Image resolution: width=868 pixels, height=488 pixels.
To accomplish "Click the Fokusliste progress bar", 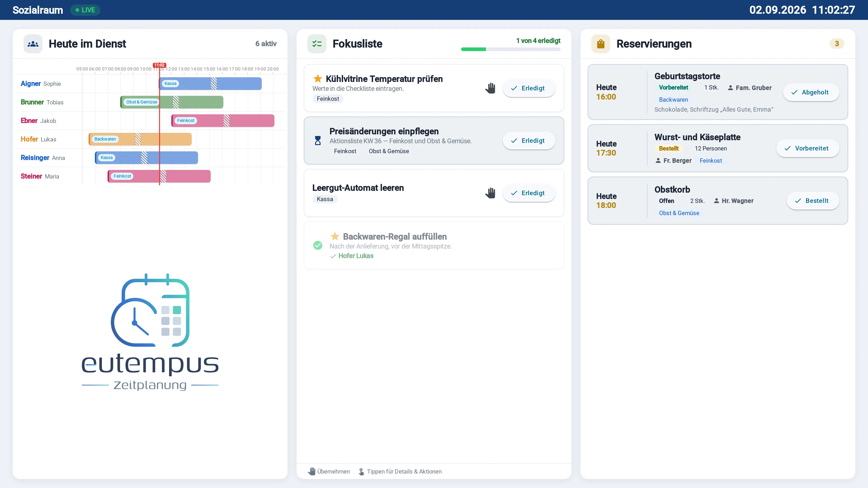I will [x=510, y=49].
